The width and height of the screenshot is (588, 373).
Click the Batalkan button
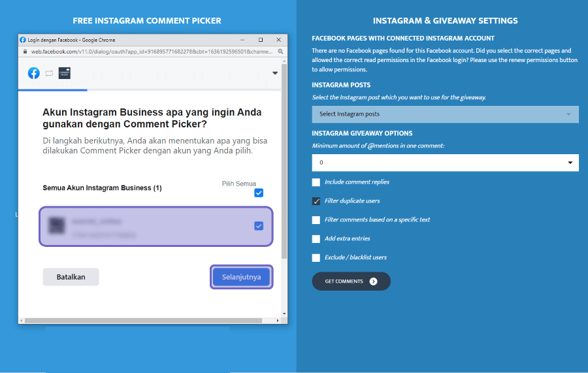tap(71, 277)
